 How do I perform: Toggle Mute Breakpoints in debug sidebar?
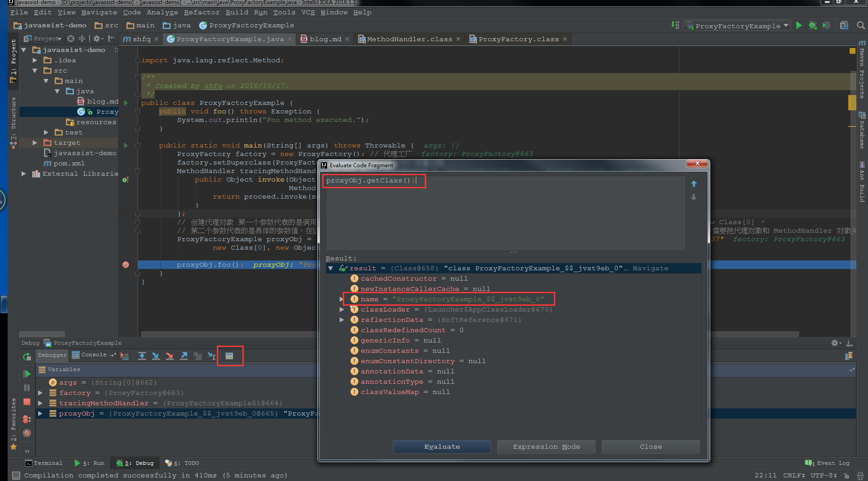point(27,433)
